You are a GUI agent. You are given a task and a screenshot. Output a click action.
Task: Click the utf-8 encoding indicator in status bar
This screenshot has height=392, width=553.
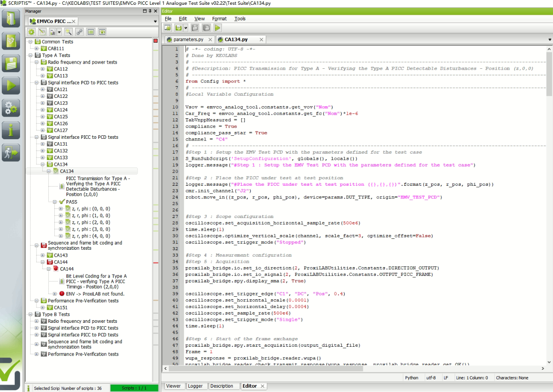click(x=430, y=378)
